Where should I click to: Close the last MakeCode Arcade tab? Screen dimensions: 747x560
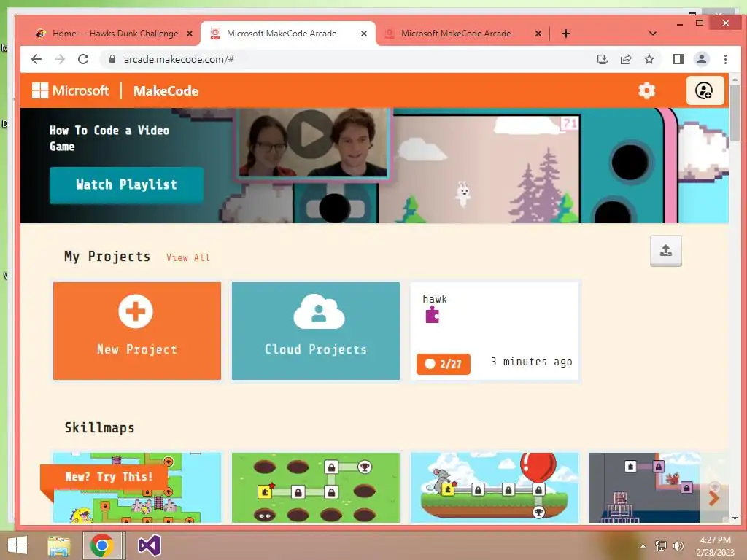click(538, 34)
